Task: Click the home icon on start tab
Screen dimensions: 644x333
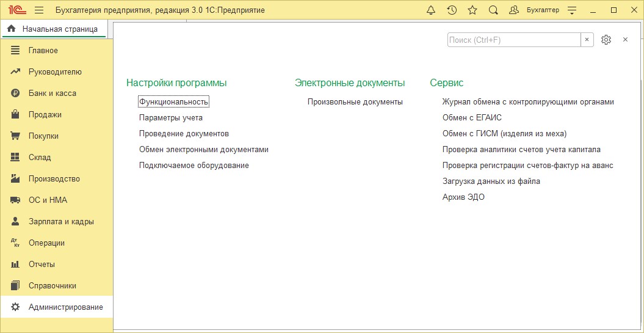Action: tap(12, 29)
